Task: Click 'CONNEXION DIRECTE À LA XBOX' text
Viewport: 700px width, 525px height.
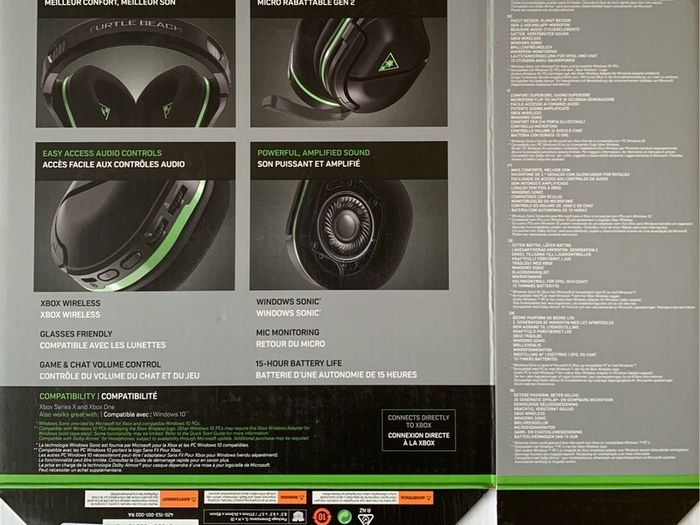Action: [x=419, y=439]
